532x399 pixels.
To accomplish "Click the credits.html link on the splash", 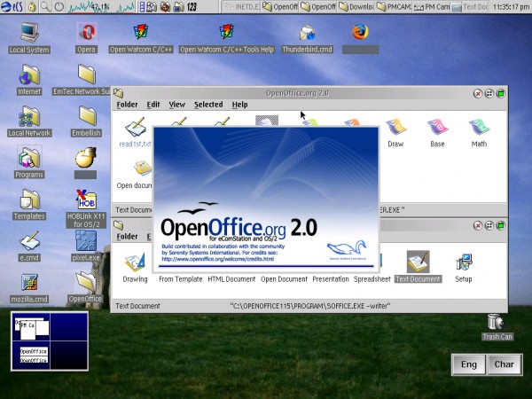I will 218,259.
